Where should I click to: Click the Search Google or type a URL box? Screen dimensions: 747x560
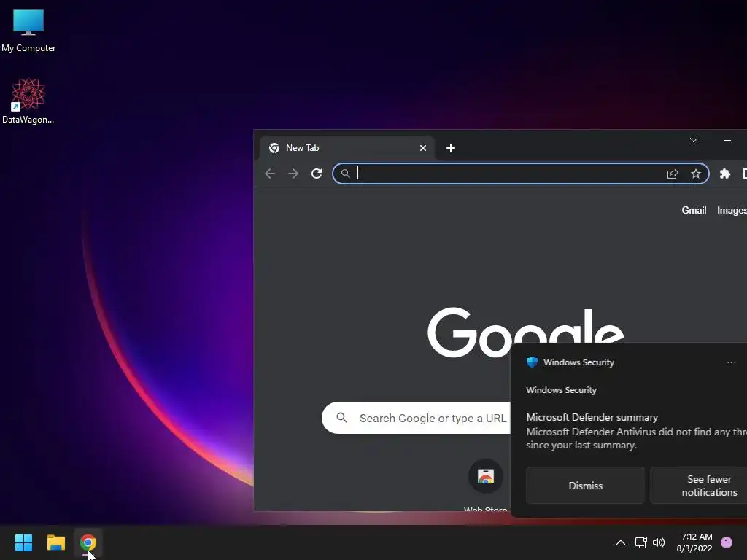[x=416, y=418]
